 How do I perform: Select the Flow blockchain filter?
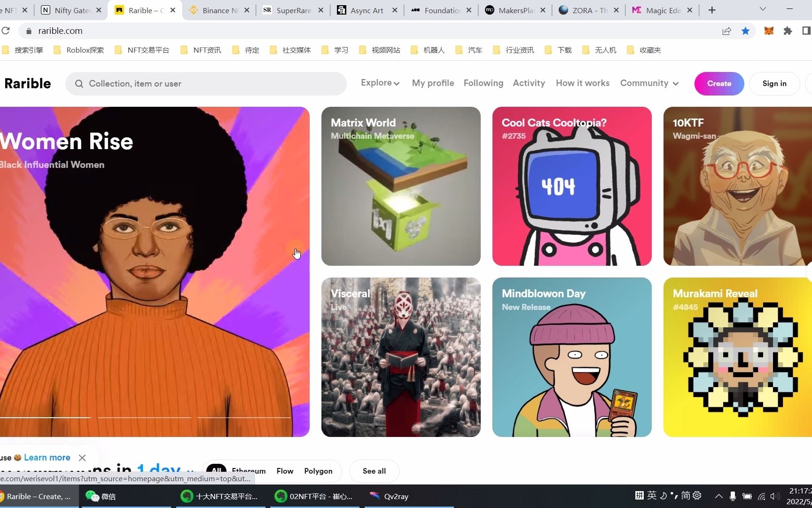[285, 471]
